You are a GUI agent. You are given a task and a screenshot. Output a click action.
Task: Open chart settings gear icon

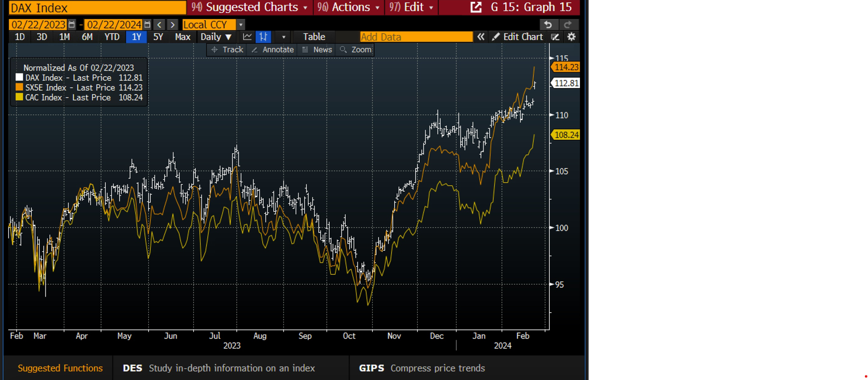[571, 37]
